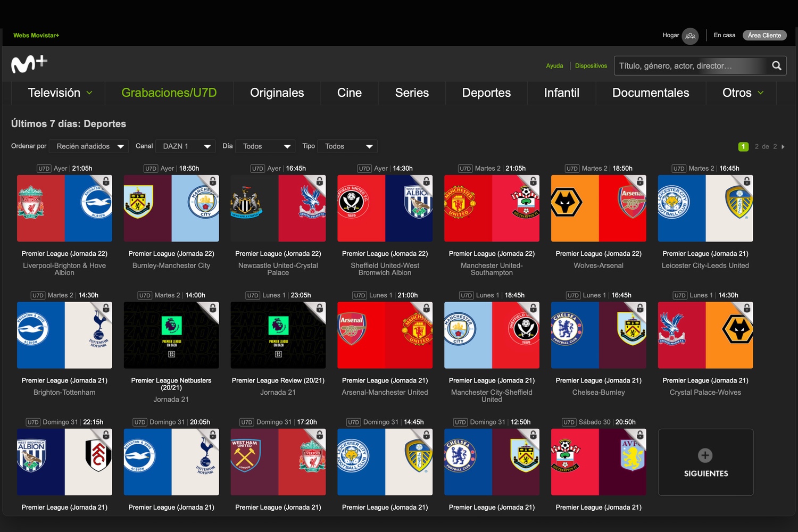Open the Tipo filter dropdown
798x532 pixels.
pyautogui.click(x=347, y=146)
